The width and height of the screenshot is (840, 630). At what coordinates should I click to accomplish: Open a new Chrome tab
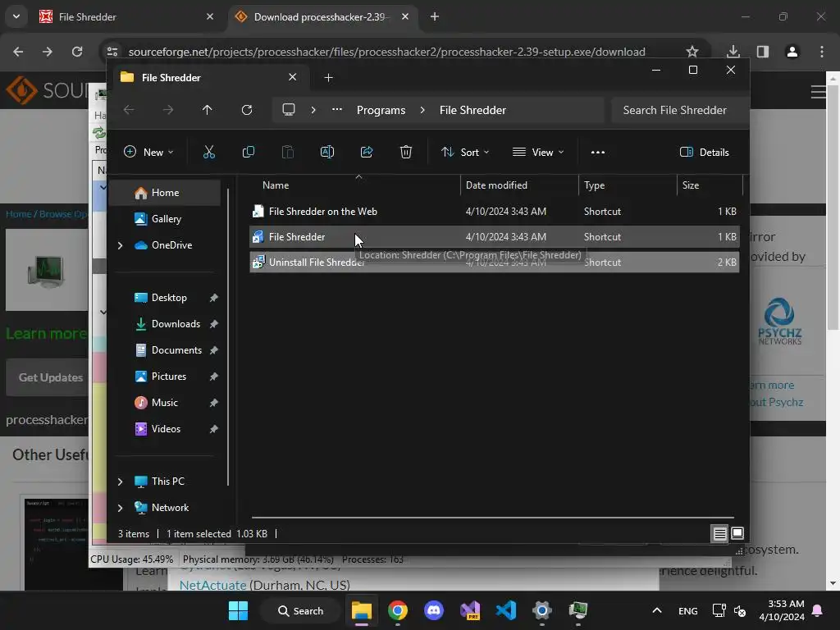pos(435,16)
